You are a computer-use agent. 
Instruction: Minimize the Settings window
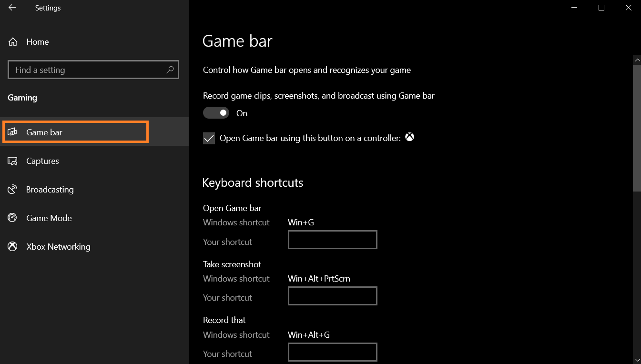click(575, 8)
